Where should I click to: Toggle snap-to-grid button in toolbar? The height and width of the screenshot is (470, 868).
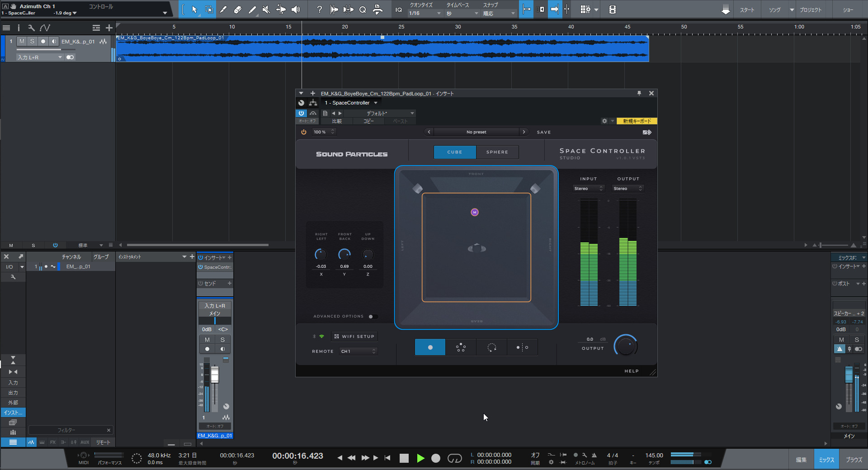pos(527,9)
